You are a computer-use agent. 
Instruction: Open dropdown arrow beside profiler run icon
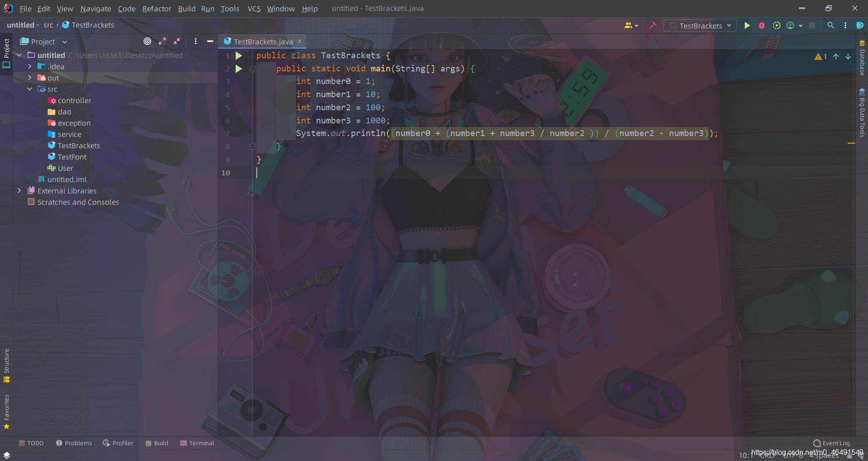pyautogui.click(x=801, y=26)
